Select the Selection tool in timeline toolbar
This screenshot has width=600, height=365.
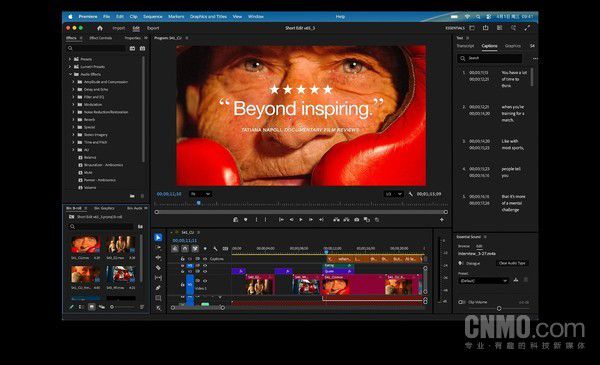click(x=158, y=238)
